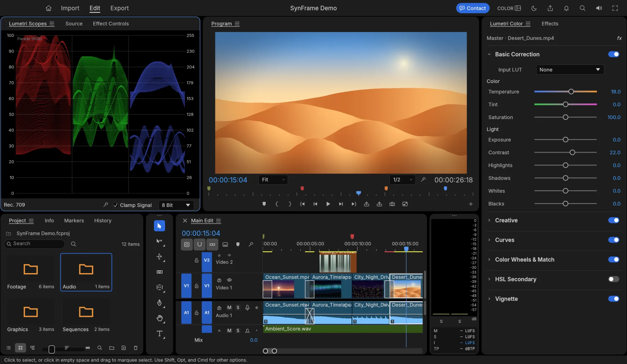Open the Fit zoom dropdown

273,180
